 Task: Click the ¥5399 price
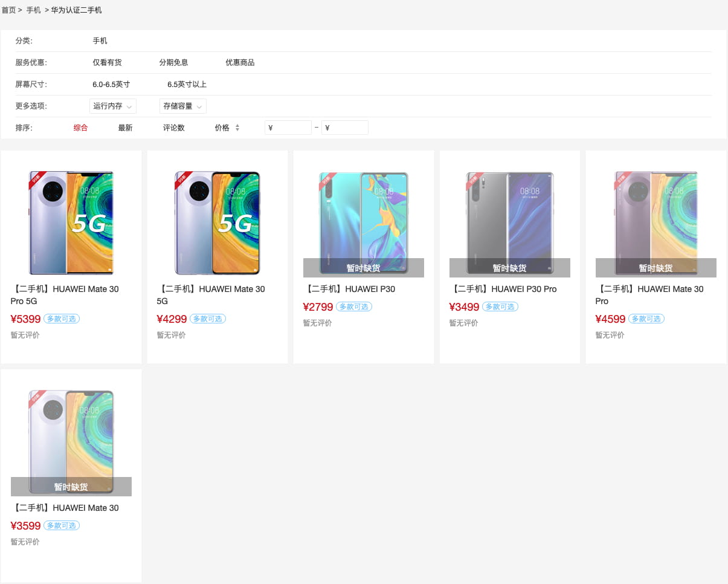(25, 319)
